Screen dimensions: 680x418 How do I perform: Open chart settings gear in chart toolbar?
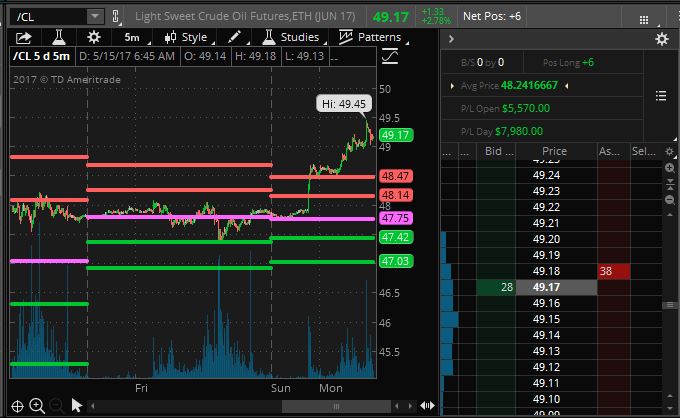[x=92, y=37]
